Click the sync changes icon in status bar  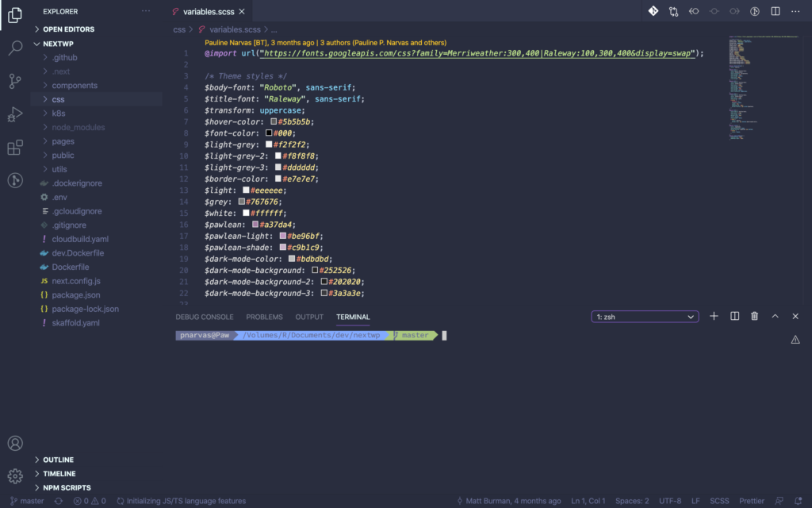click(59, 501)
